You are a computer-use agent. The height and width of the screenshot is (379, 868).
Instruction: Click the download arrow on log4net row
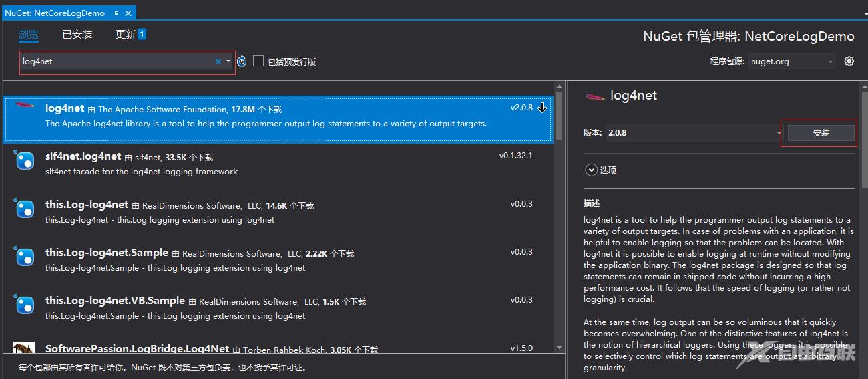542,108
